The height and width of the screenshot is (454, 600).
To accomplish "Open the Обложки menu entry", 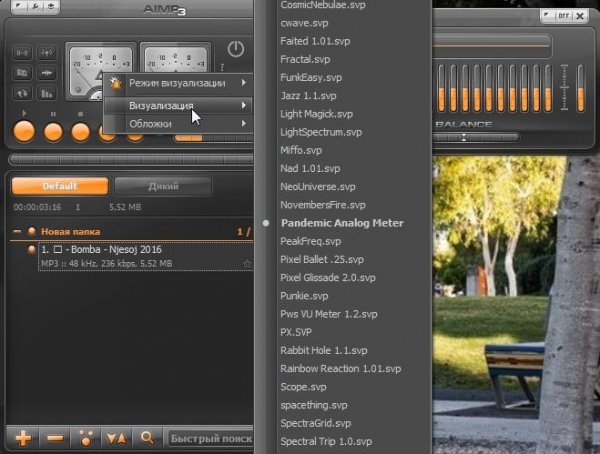I will [178, 124].
